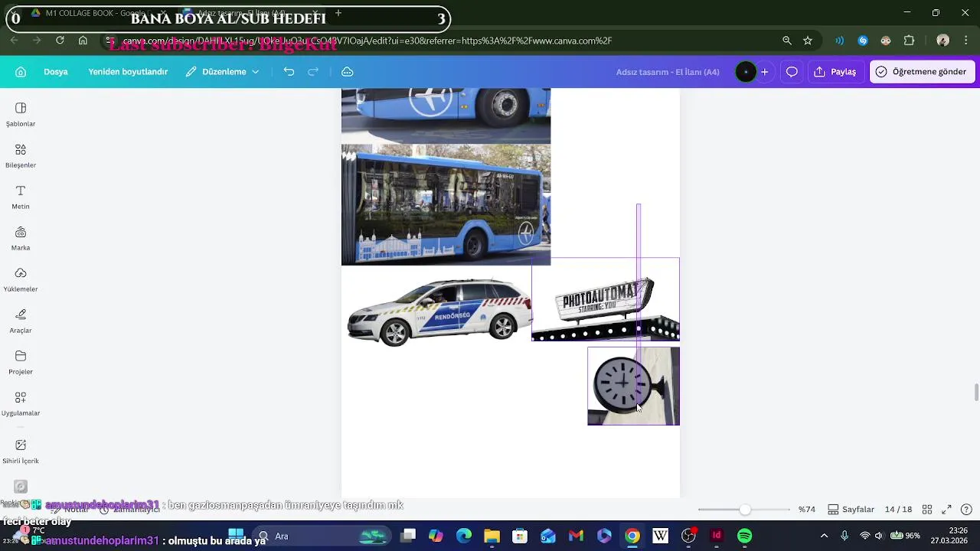Click the browser address bar URL
Image resolution: width=980 pixels, height=551 pixels.
367,41
